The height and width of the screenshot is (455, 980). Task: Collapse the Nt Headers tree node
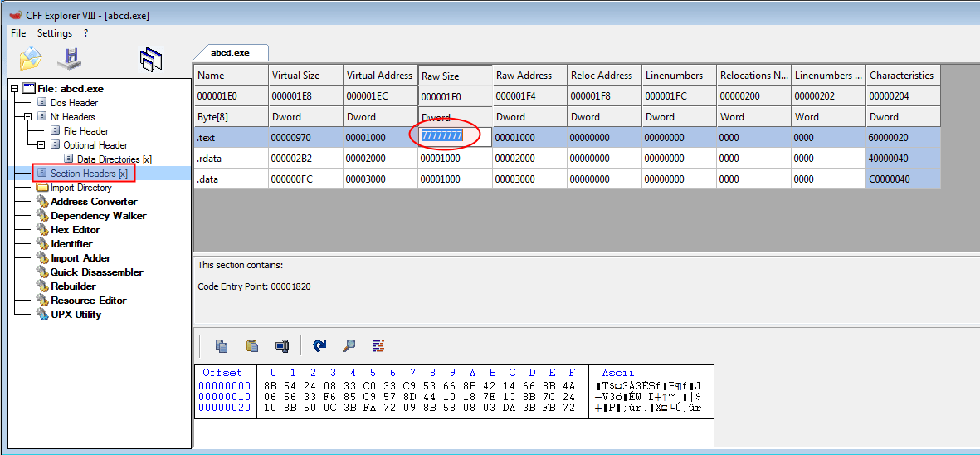click(x=28, y=117)
